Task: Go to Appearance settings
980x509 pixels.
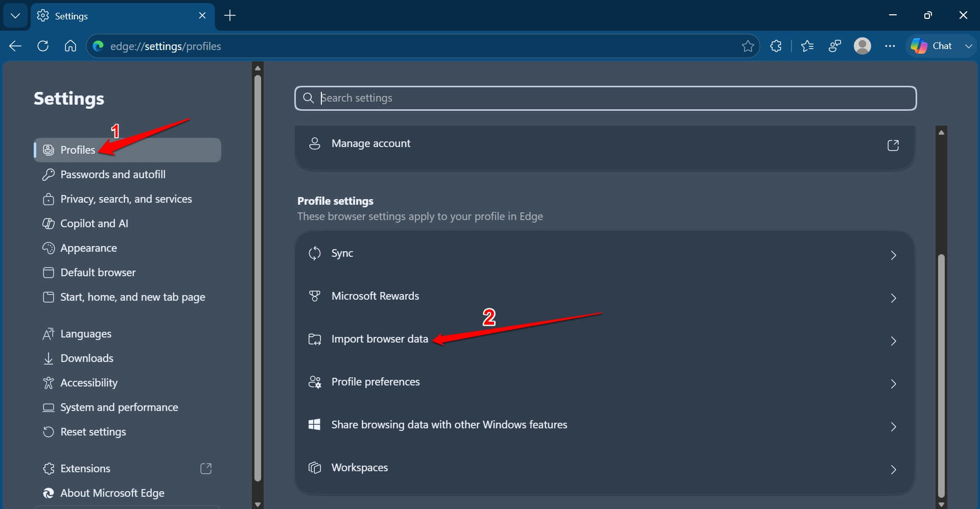Action: pos(127,248)
